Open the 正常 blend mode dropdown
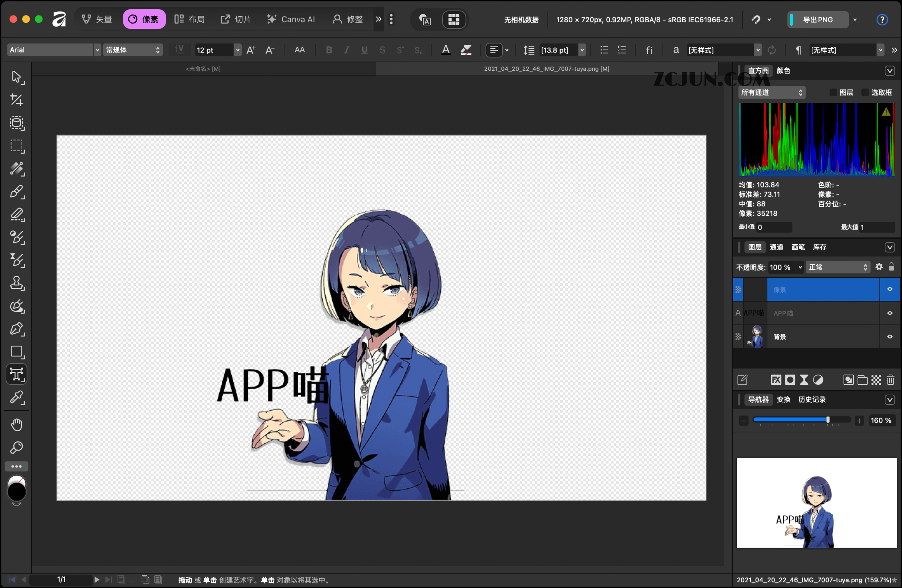 [x=838, y=267]
